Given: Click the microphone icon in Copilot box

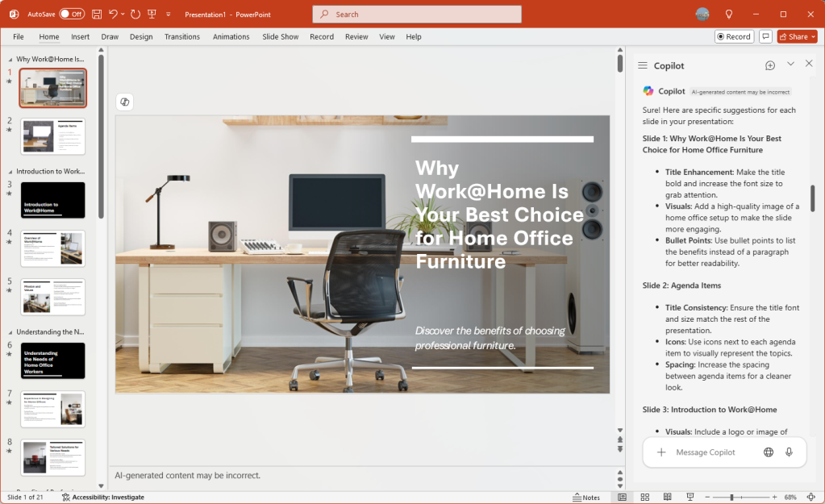Looking at the screenshot, I should 790,452.
